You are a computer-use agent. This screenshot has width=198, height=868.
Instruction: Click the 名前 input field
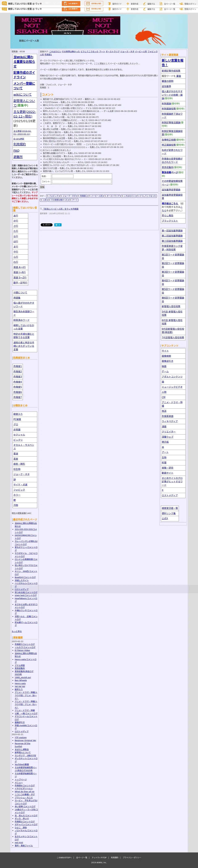coord(62,176)
